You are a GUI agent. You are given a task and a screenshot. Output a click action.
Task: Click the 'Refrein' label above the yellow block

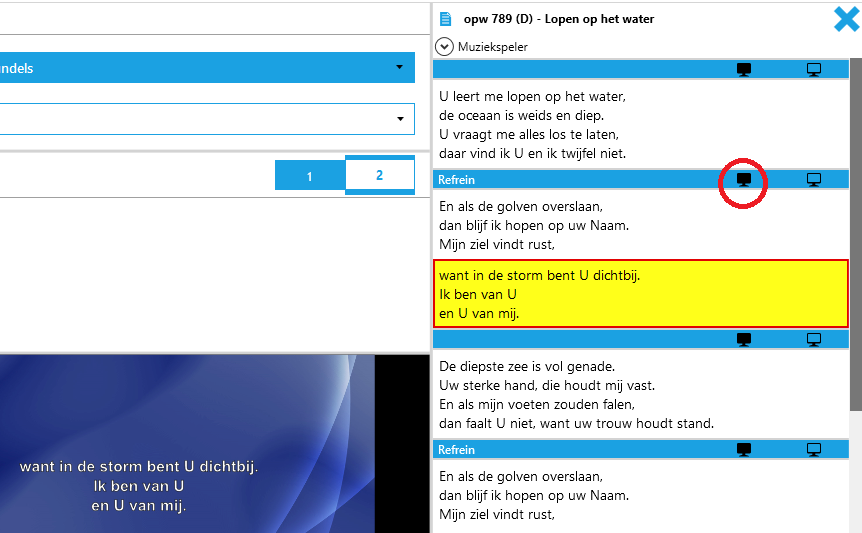[456, 180]
